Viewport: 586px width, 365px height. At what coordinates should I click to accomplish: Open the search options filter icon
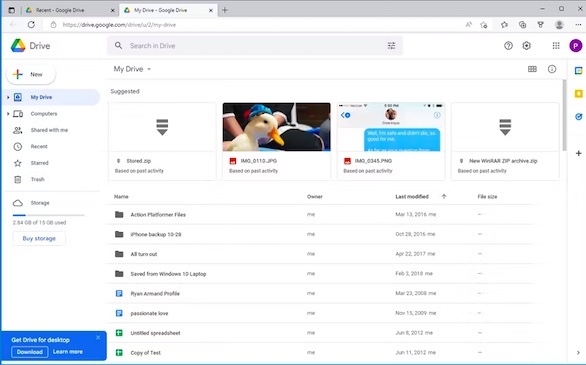[x=391, y=46]
